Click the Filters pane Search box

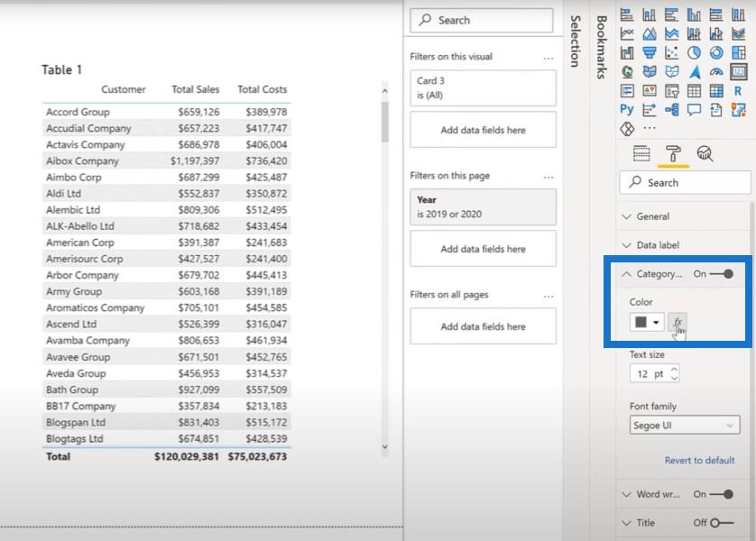482,20
